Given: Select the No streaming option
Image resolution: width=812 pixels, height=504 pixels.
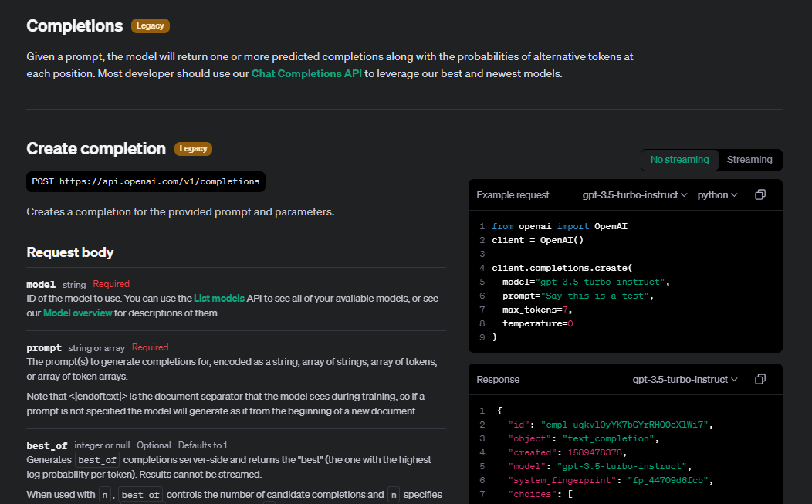Looking at the screenshot, I should tap(679, 160).
